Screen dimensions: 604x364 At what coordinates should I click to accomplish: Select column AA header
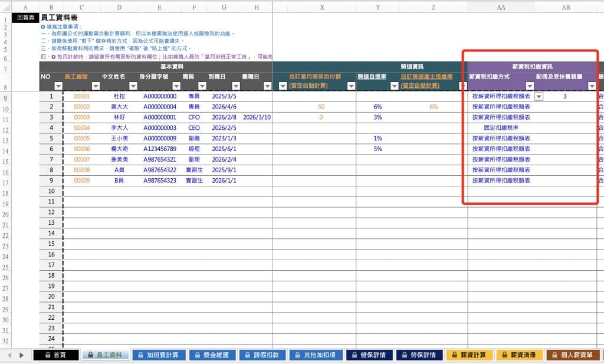pyautogui.click(x=501, y=7)
